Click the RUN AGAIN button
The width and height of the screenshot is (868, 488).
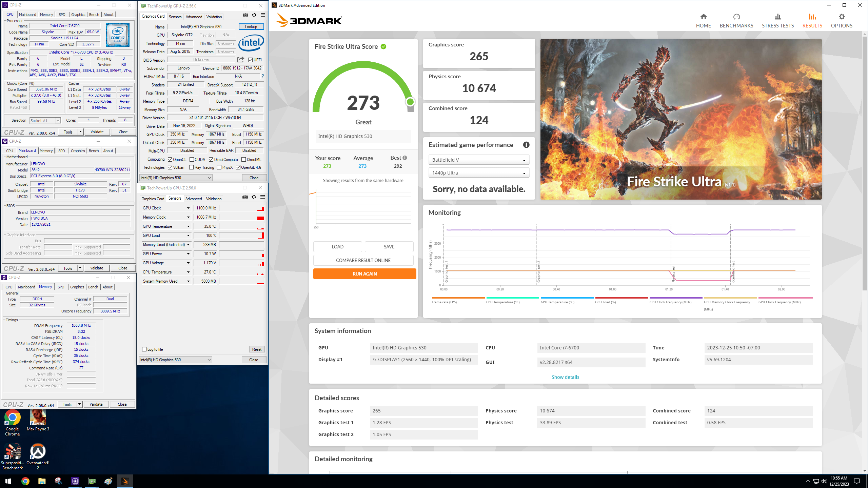364,274
